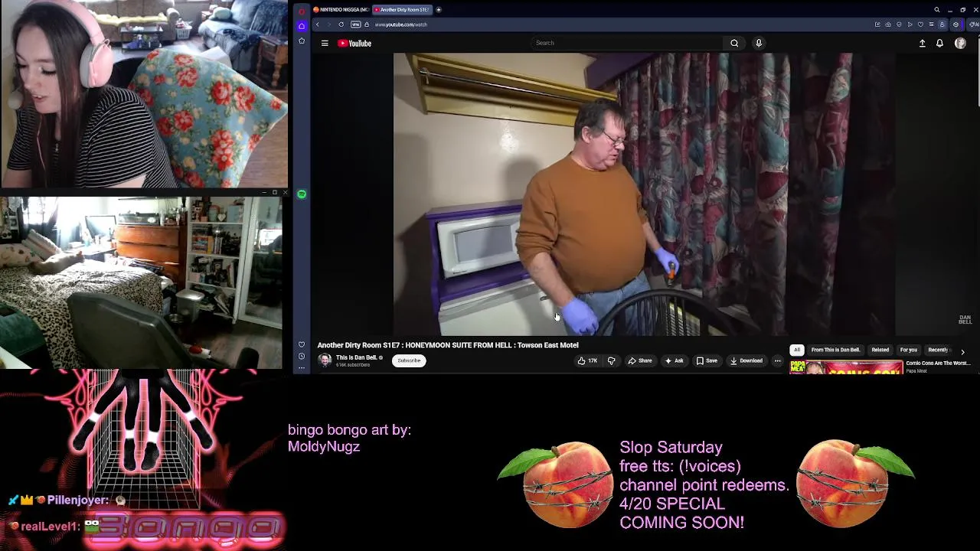Open the Opera Easy Setup menu icon
Image resolution: width=980 pixels, height=551 pixels.
point(931,24)
